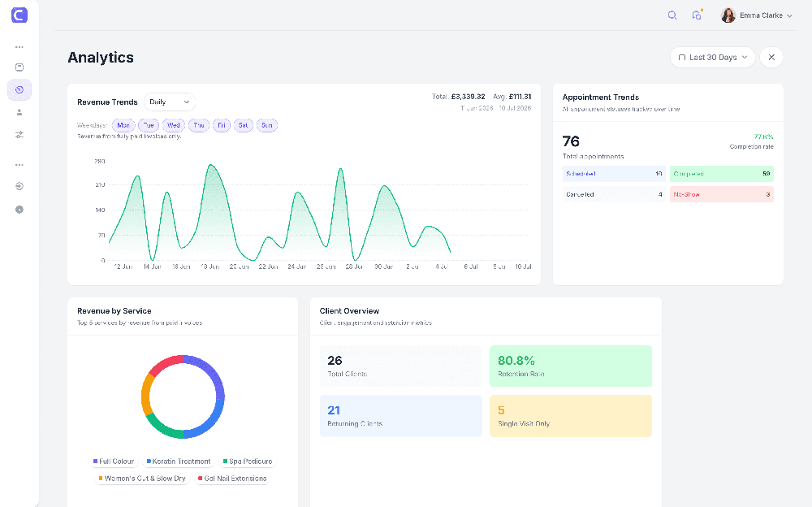This screenshot has height=507, width=812.
Task: Click the X button beside date range
Action: 771,57
